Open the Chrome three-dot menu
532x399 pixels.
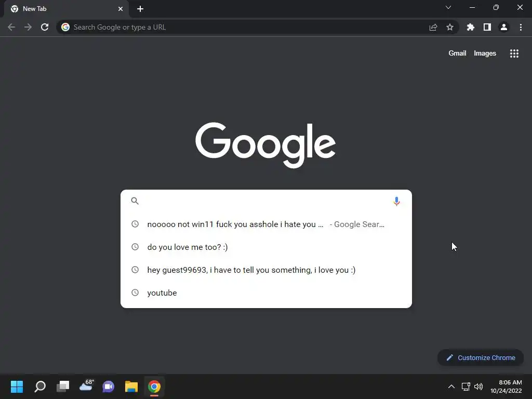click(x=521, y=27)
